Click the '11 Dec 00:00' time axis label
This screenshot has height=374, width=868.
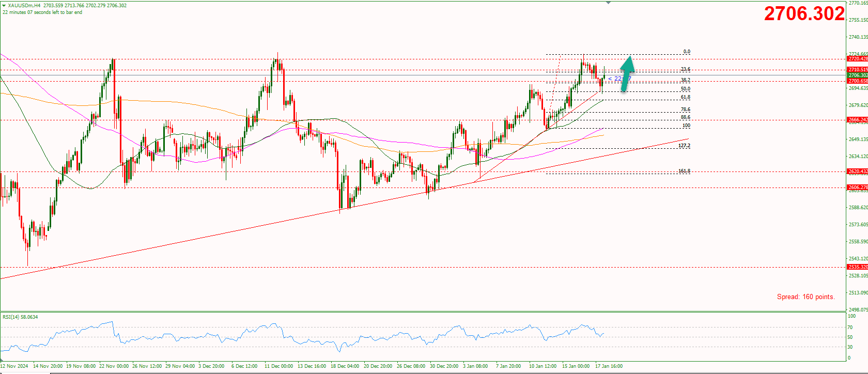point(278,366)
